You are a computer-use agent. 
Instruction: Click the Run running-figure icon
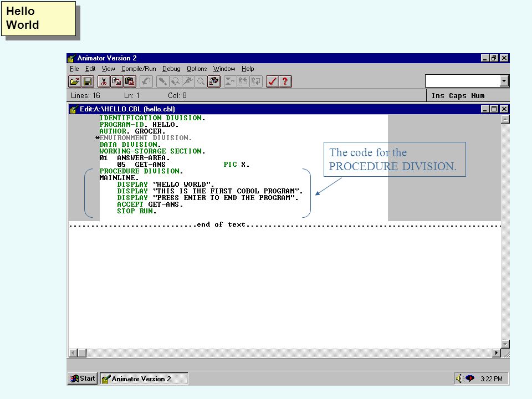[x=188, y=81]
